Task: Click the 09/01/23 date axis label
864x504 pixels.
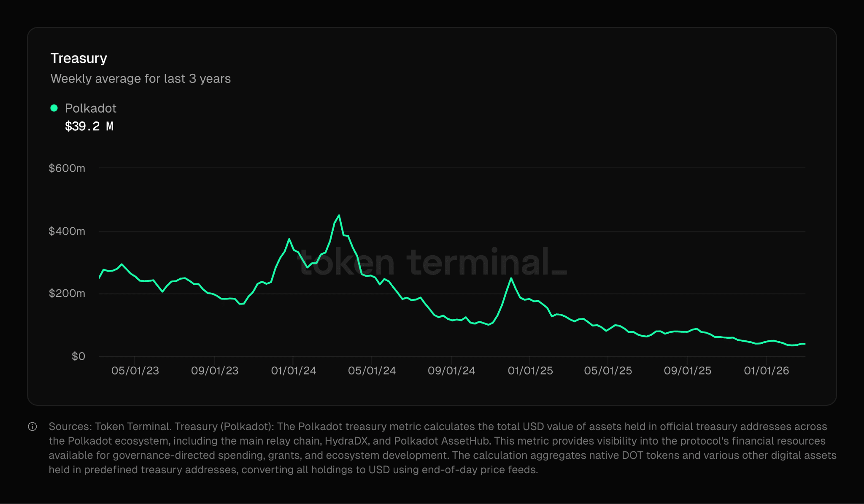Action: coord(215,371)
